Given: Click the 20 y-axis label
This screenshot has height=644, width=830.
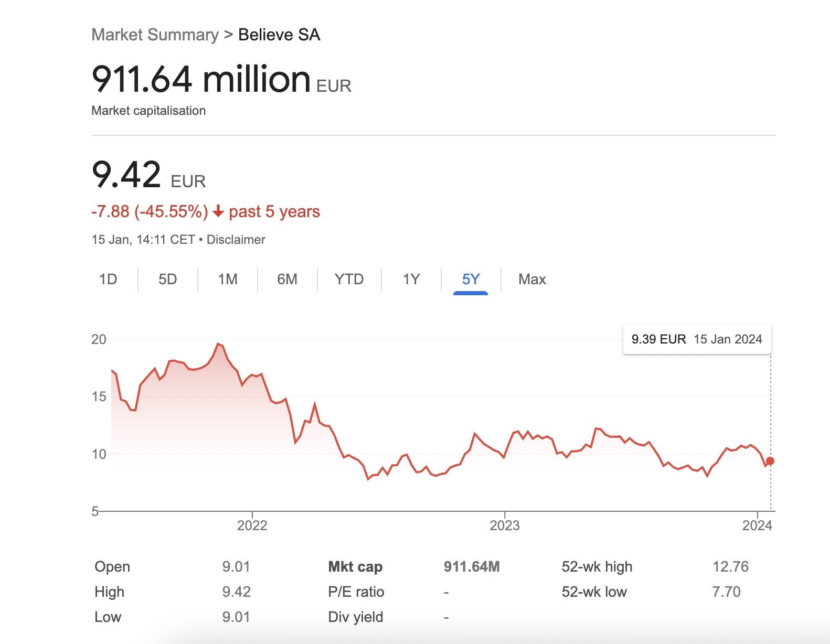Looking at the screenshot, I should click(99, 339).
